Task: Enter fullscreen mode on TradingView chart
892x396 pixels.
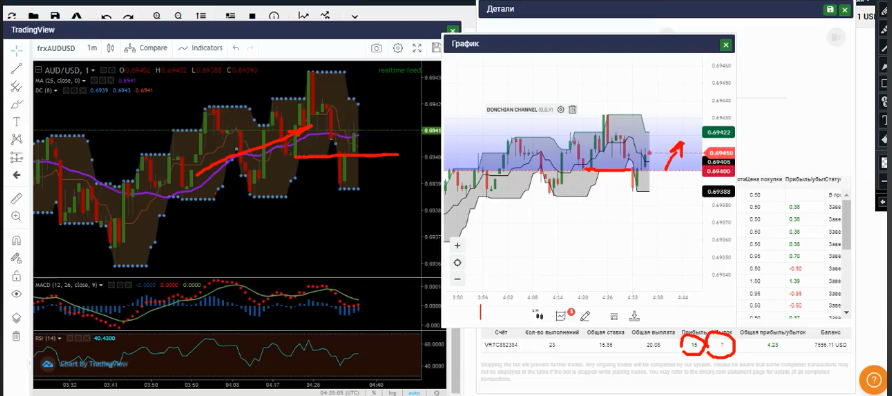Action: 417,48
